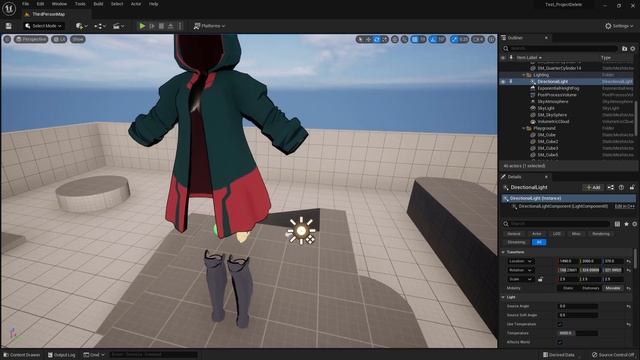This screenshot has width=640, height=360.
Task: Open the Outliner settings gear
Action: [x=633, y=49]
